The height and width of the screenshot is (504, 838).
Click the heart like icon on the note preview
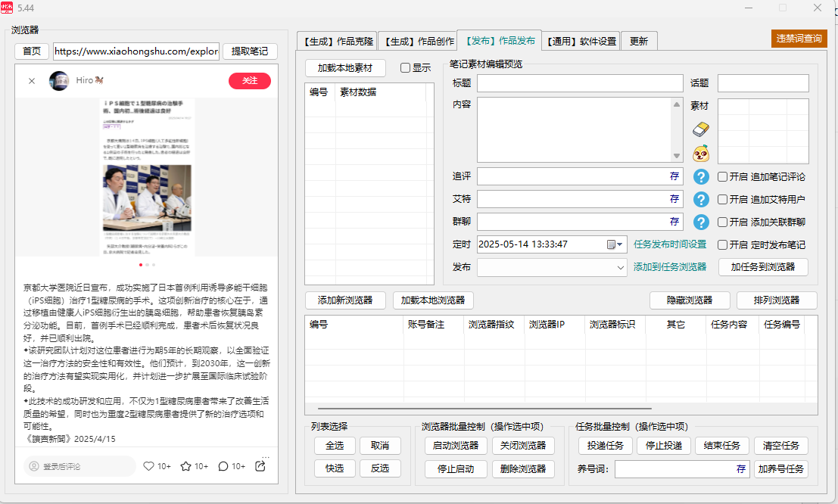click(x=149, y=467)
